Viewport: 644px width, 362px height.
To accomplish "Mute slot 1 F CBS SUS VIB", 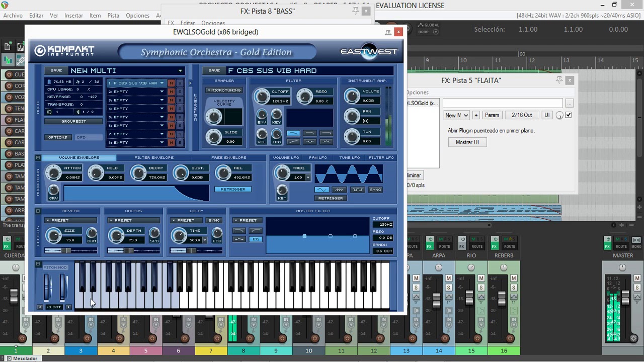I will tap(172, 83).
